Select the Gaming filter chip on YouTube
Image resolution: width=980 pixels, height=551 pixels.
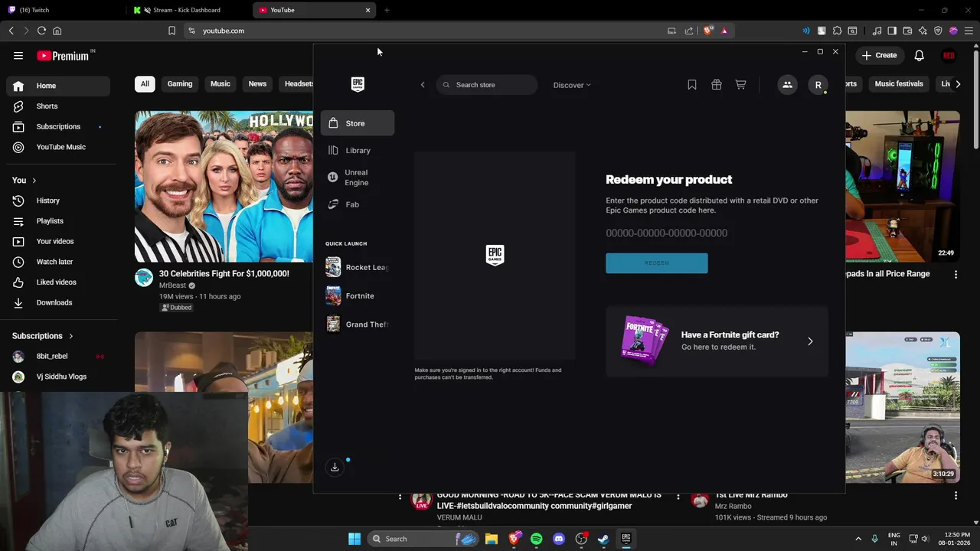[180, 84]
